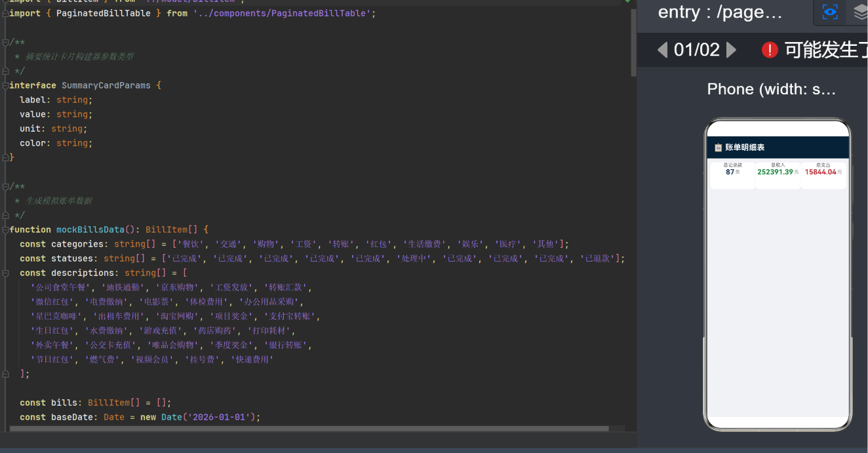868x453 pixels.
Task: Click '唯品会购物' description string
Action: [x=172, y=345]
